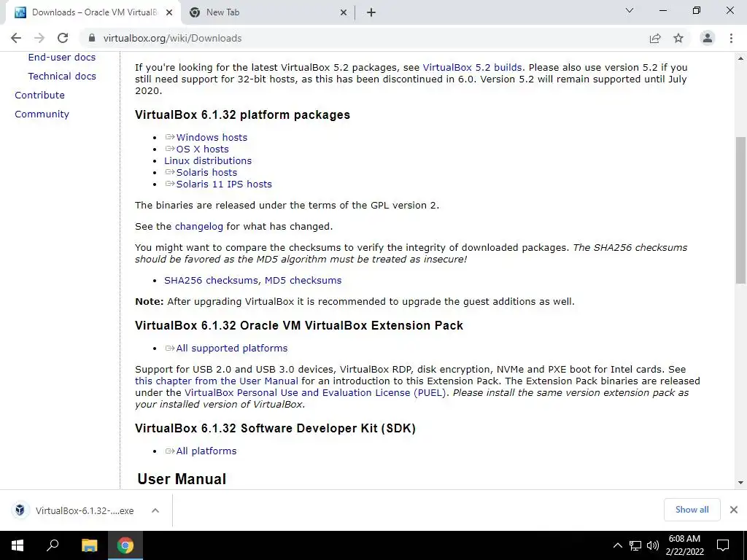The width and height of the screenshot is (747, 560).
Task: Switch to the New Tab tab
Action: (268, 13)
